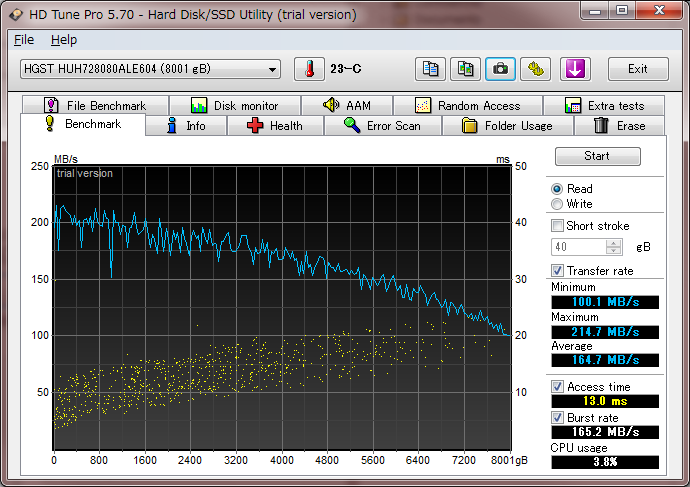
Task: Open the Health tab with red cross icon
Action: tap(274, 126)
